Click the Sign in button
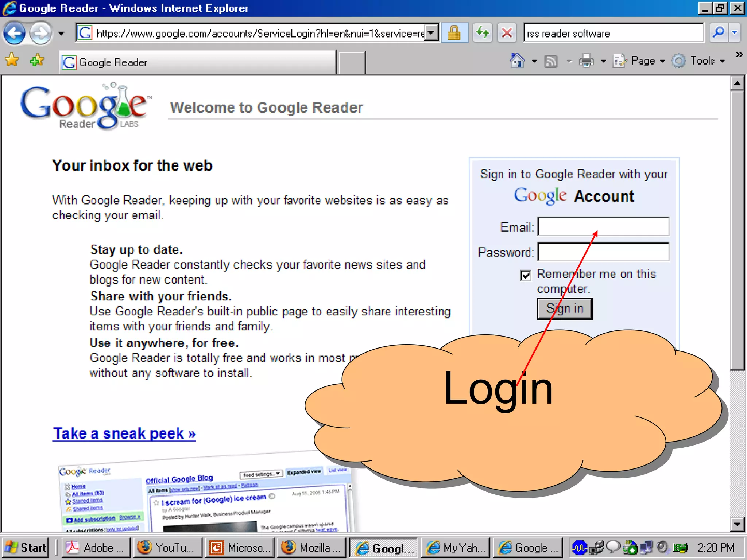 coord(565,309)
